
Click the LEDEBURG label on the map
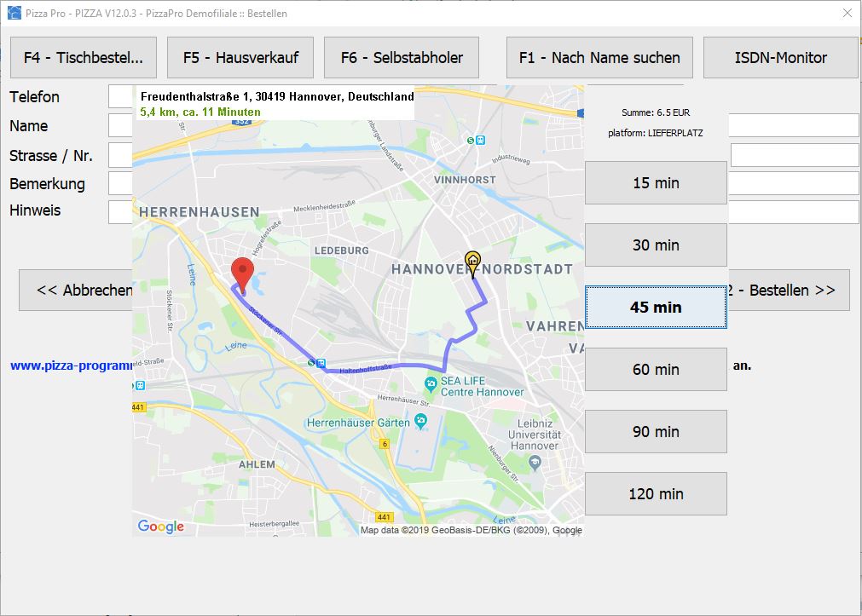click(341, 250)
